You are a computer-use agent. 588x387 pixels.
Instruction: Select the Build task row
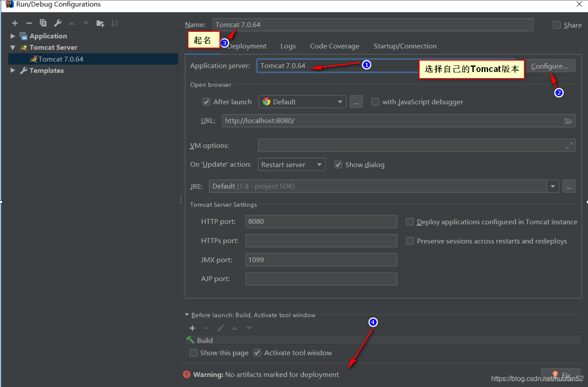click(383, 340)
